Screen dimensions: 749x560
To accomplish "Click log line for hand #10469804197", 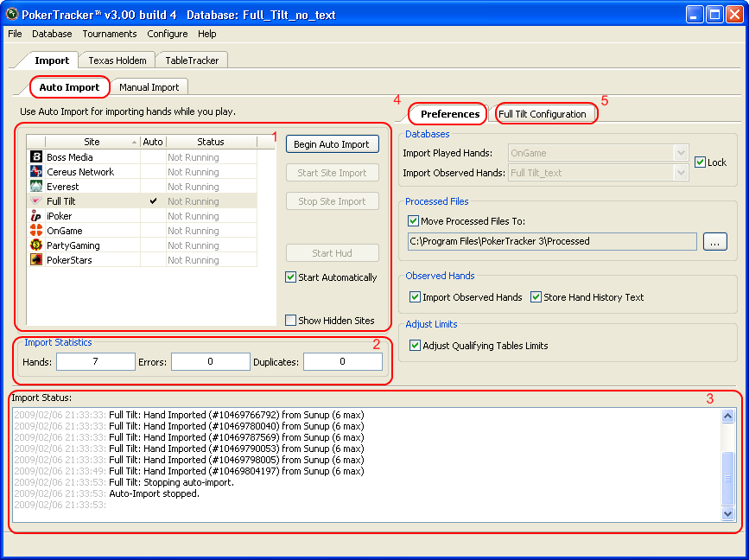I will pyautogui.click(x=188, y=471).
